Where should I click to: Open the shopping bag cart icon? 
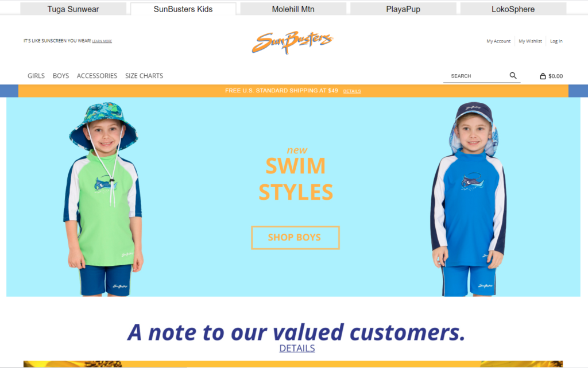pos(543,76)
